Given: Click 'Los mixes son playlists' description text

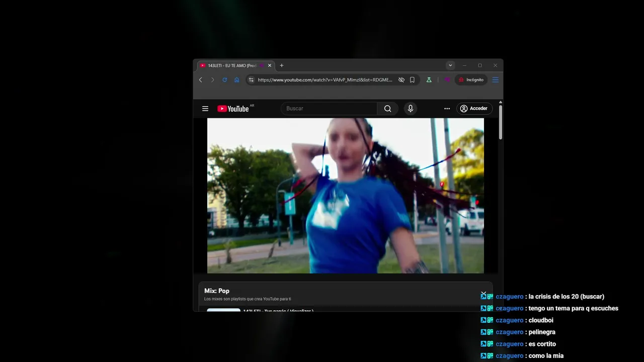Looking at the screenshot, I should tap(248, 299).
